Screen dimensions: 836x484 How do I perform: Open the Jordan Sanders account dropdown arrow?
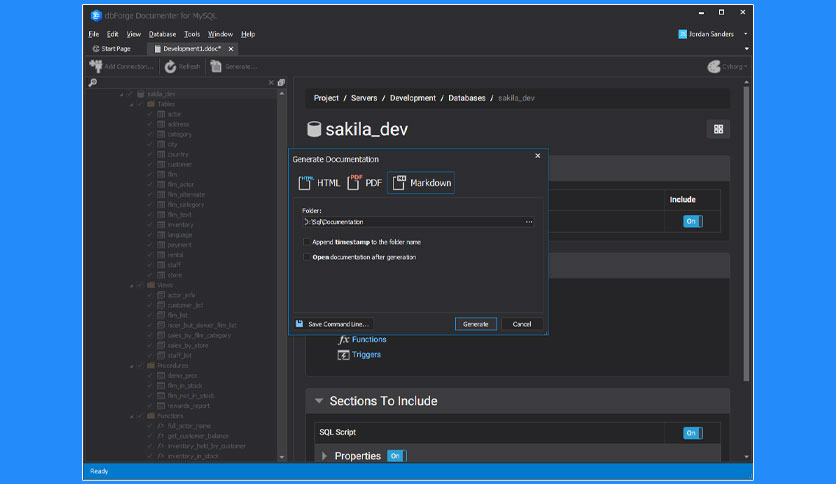(x=745, y=34)
